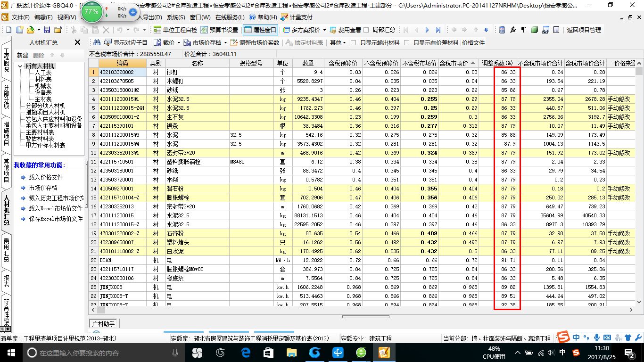This screenshot has height=362, width=644.
Task: Select 暂估材料表 tree item
Action: tap(40, 139)
